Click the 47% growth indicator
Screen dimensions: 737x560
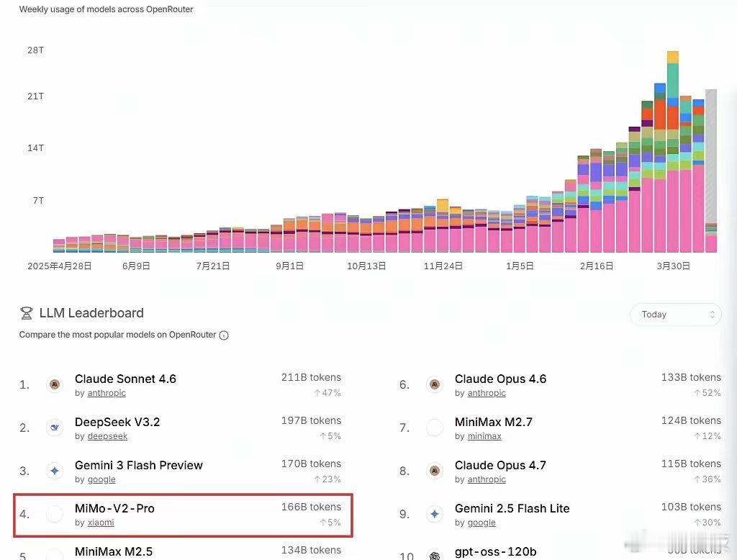point(327,393)
